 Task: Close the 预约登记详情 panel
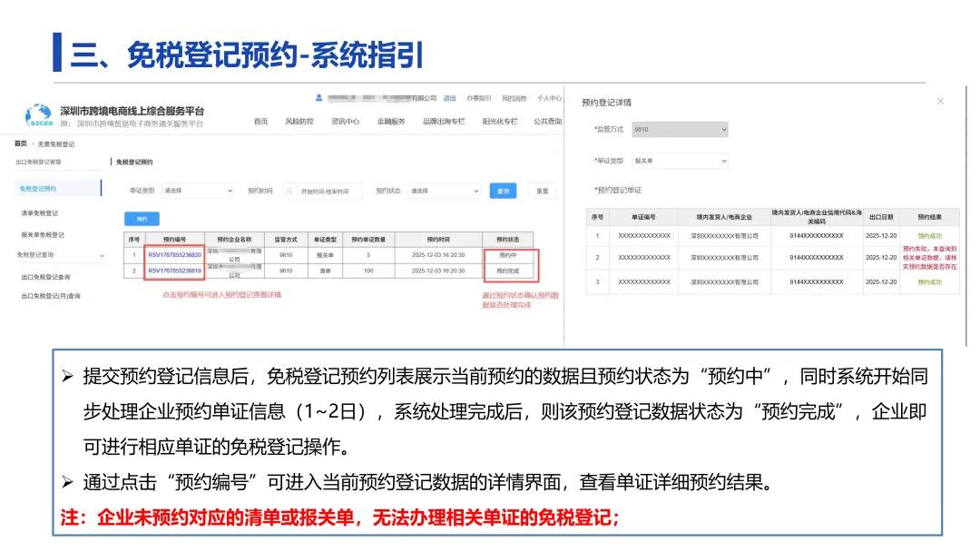[x=940, y=102]
